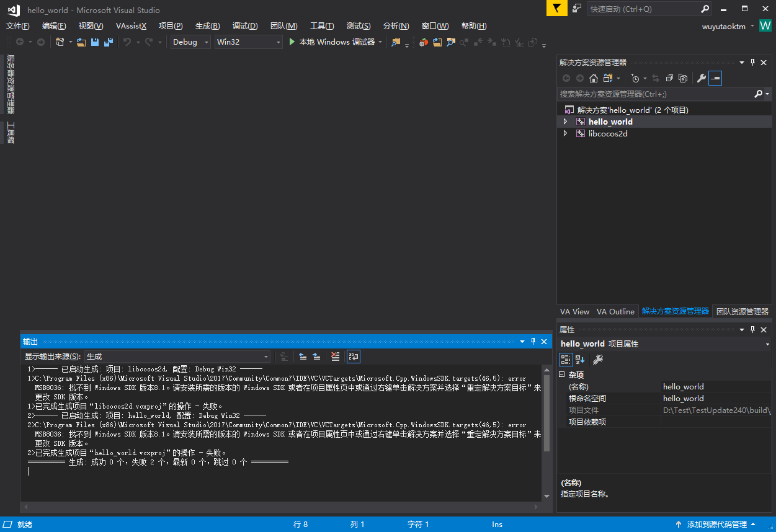This screenshot has height=532, width=776.
Task: Open the 生成(B) menu
Action: (208, 26)
